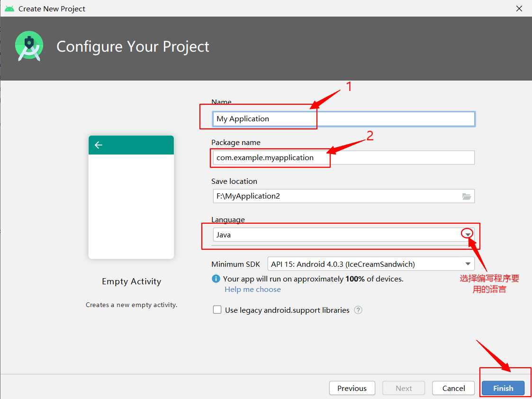Click the help question mark beside legacy libraries
Image resolution: width=532 pixels, height=399 pixels.
[x=358, y=310]
